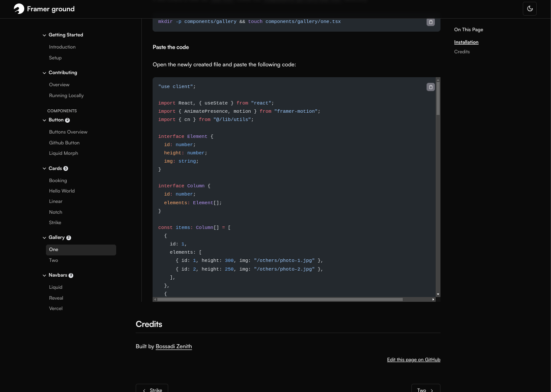Click the "interface Column {" code line
The height and width of the screenshot is (392, 551).
[x=184, y=186]
